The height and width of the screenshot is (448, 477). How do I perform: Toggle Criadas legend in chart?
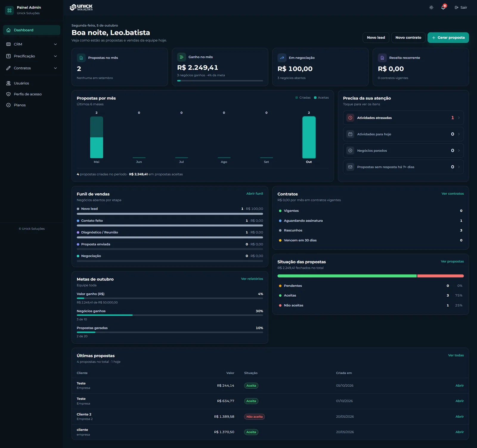pyautogui.click(x=303, y=98)
